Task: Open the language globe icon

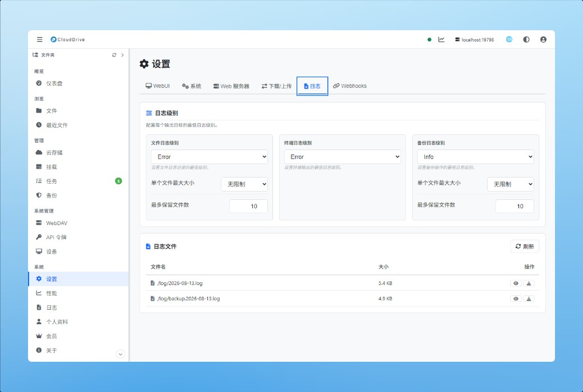Action: point(509,39)
